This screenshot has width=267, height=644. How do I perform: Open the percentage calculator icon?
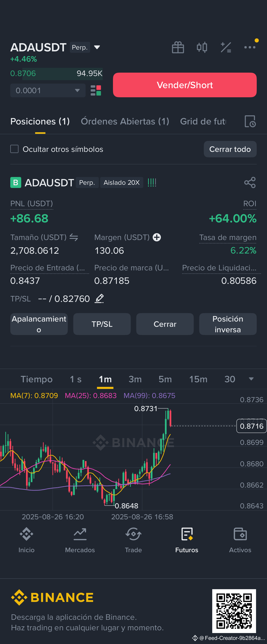pyautogui.click(x=226, y=47)
